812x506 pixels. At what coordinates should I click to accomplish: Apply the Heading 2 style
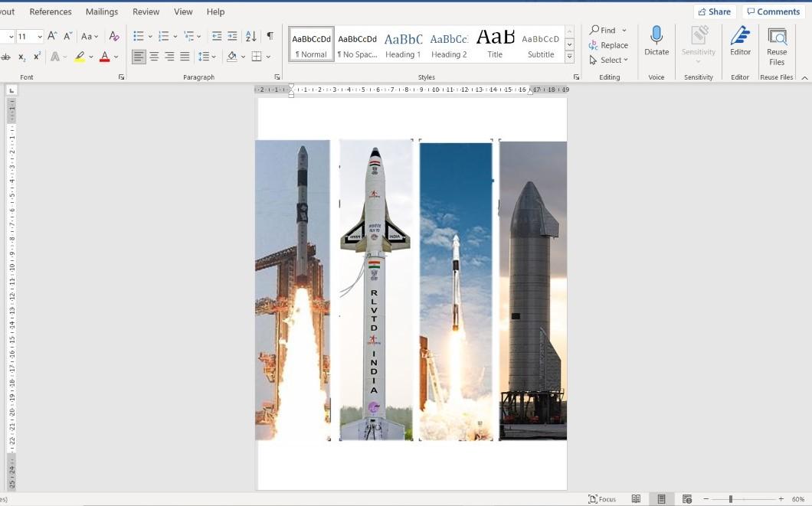pyautogui.click(x=449, y=45)
